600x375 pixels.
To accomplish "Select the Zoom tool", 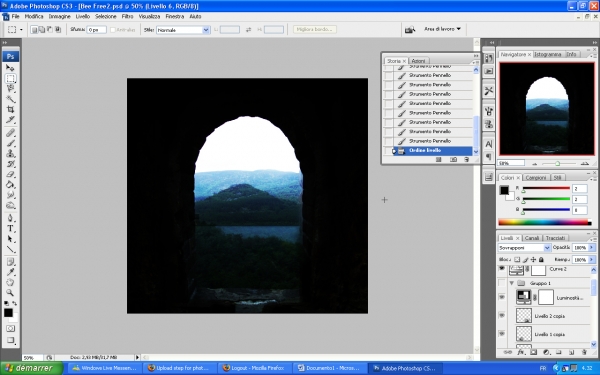I will point(10,293).
